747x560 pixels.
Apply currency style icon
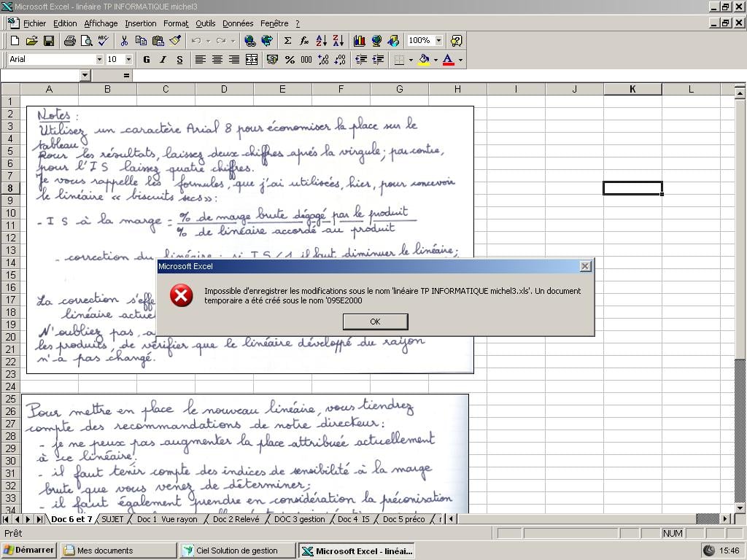point(273,60)
